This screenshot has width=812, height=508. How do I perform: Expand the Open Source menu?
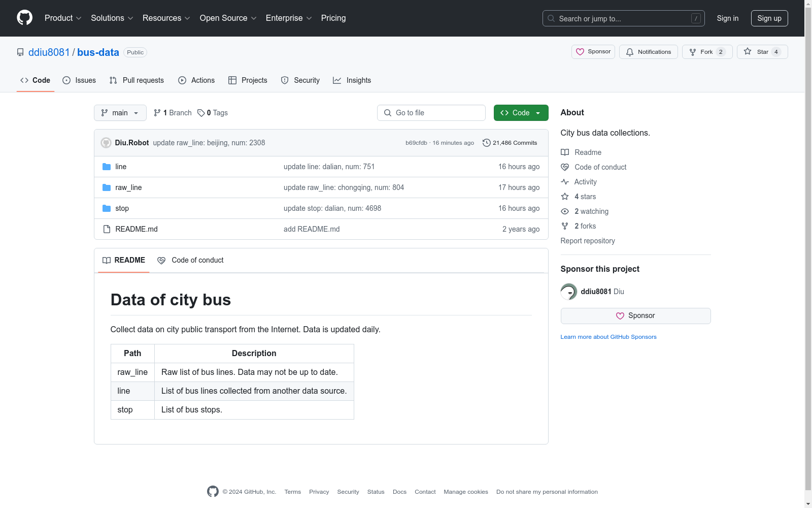click(228, 18)
